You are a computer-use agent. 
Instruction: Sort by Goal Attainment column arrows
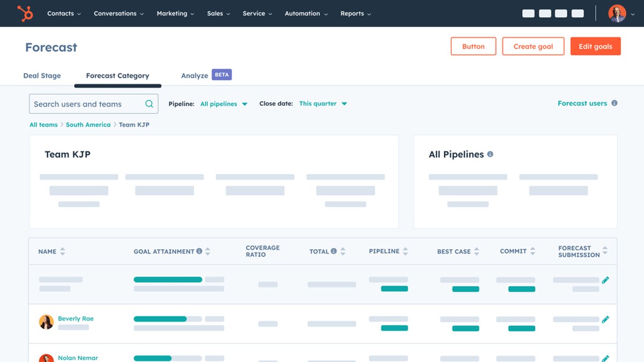pyautogui.click(x=208, y=251)
